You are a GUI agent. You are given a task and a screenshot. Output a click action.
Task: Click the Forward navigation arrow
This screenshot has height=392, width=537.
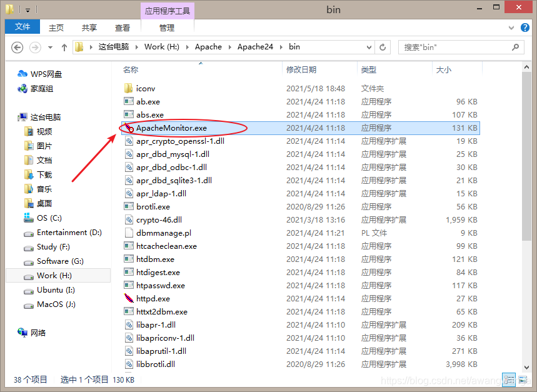tap(35, 48)
